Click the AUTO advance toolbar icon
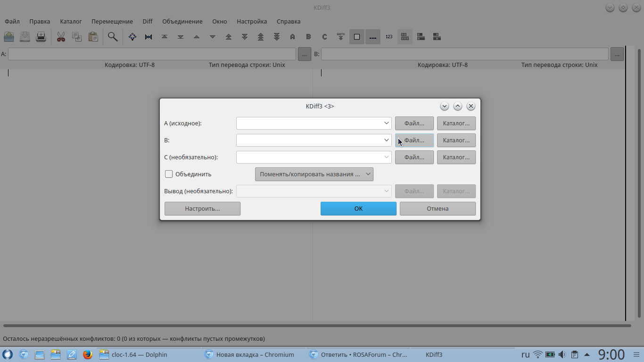The height and width of the screenshot is (362, 644). click(340, 37)
